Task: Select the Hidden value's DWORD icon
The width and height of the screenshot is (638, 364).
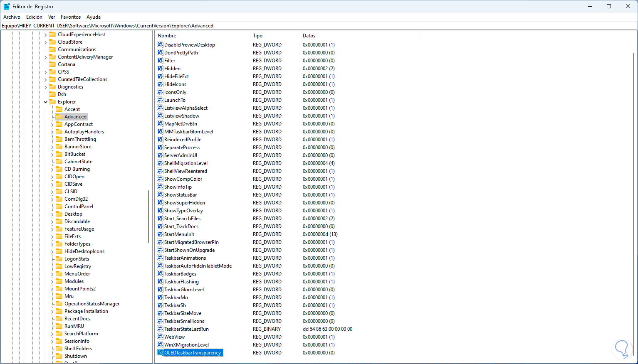Action: coord(160,68)
